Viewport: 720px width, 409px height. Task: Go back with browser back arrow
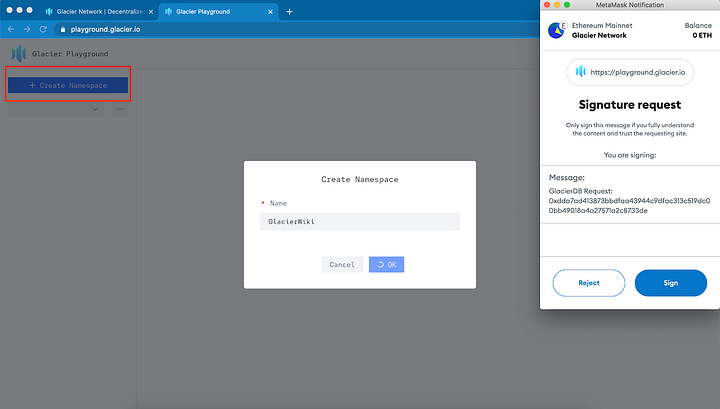tap(11, 29)
